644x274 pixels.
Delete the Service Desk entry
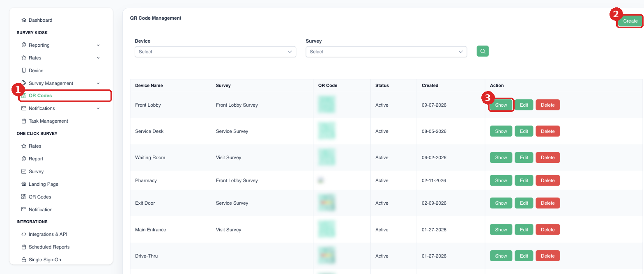click(548, 131)
